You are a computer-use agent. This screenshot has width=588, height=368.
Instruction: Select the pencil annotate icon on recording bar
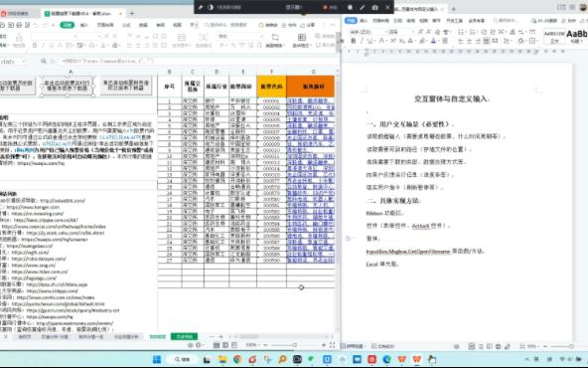(363, 7)
